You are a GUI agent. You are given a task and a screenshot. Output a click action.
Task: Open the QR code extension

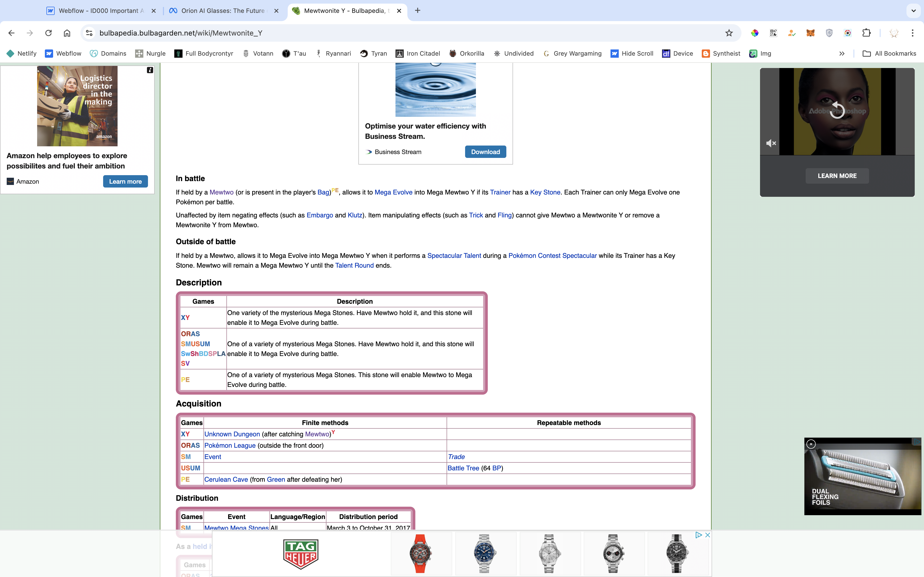click(x=773, y=33)
